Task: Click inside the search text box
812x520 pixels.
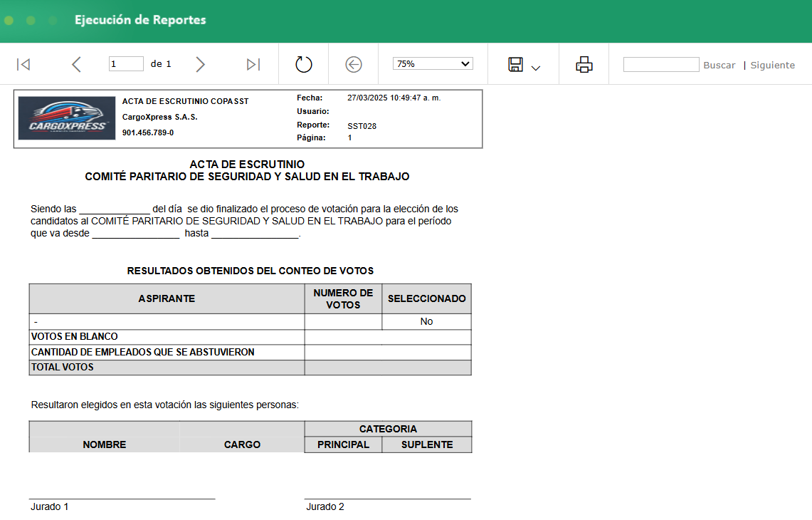Action: (x=660, y=64)
